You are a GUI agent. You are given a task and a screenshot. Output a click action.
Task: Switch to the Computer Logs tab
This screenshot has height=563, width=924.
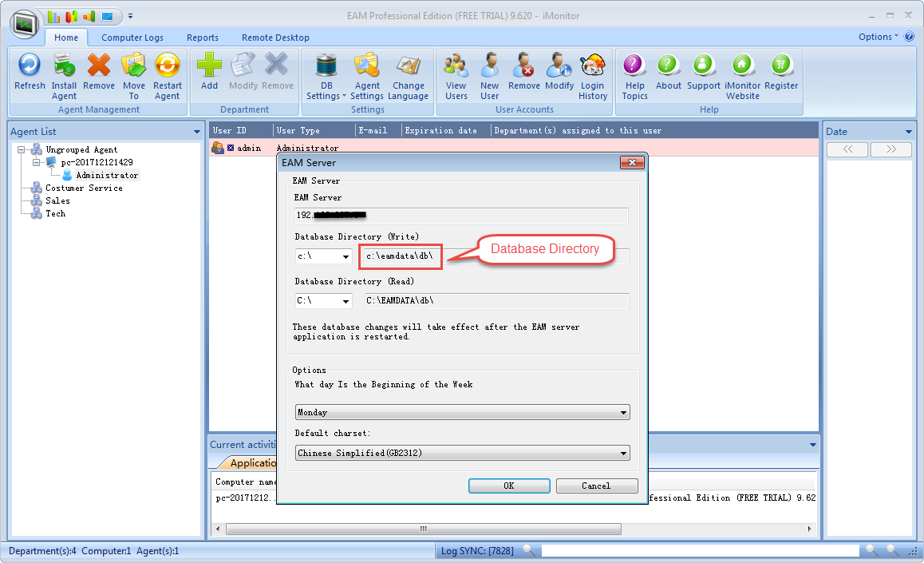pyautogui.click(x=132, y=38)
